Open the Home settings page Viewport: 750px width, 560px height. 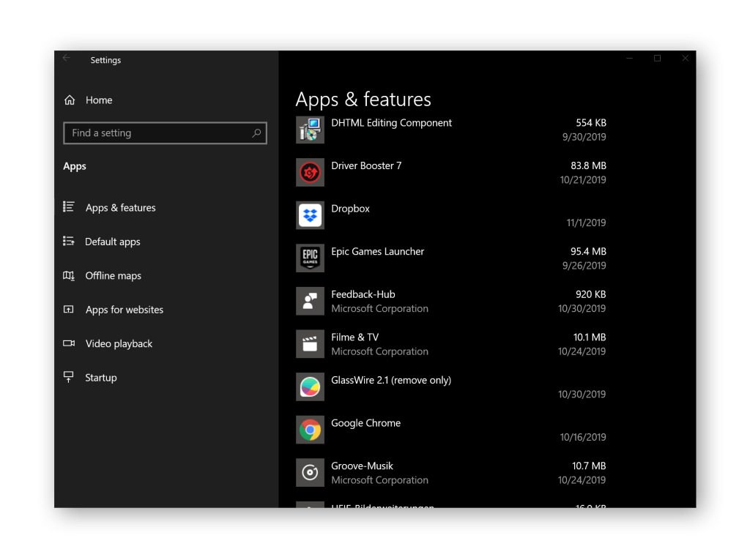pyautogui.click(x=98, y=100)
